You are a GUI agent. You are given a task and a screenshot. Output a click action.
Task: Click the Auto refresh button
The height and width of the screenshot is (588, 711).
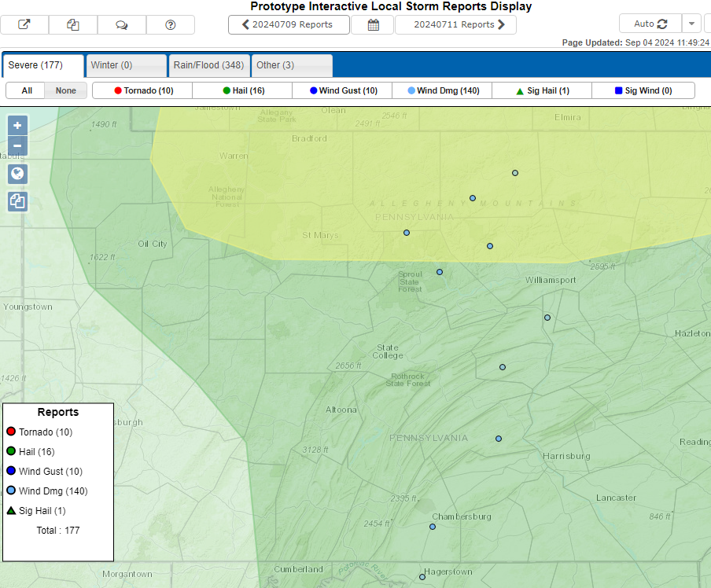(x=650, y=24)
